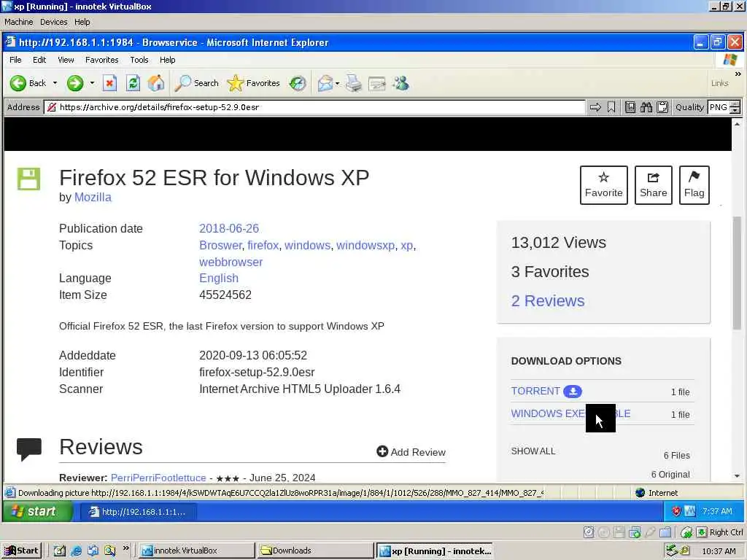The height and width of the screenshot is (560, 747).
Task: Open the Broswer topic link
Action: 220,245
